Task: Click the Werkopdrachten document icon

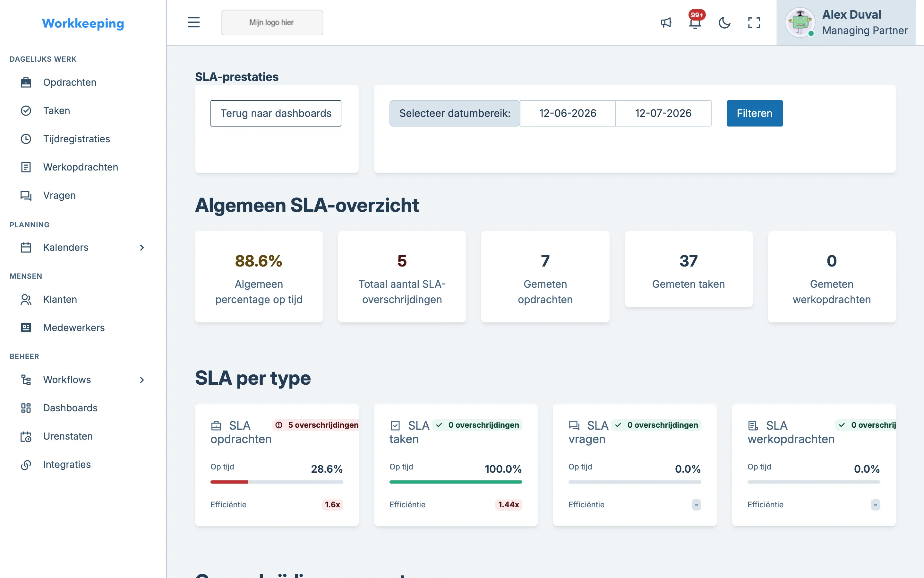Action: click(26, 167)
